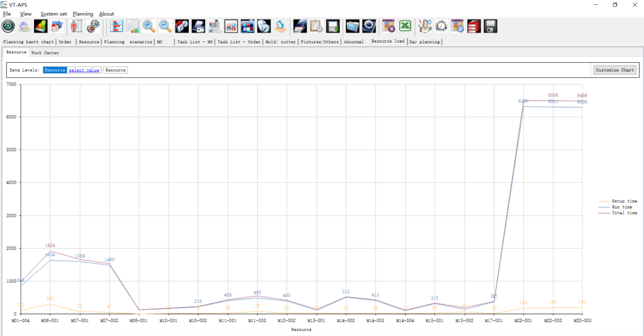Click the Customize Chart button

[615, 70]
